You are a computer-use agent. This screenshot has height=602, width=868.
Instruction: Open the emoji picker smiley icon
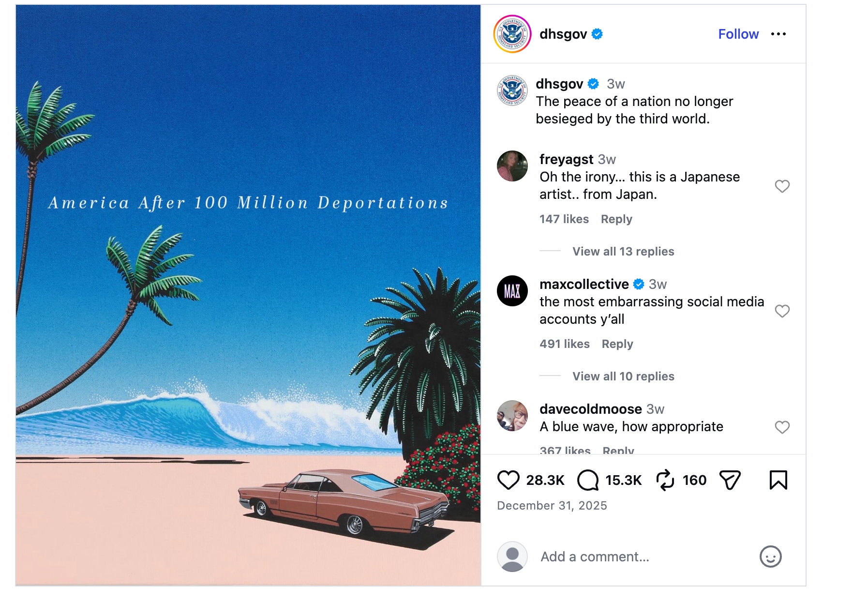tap(770, 557)
